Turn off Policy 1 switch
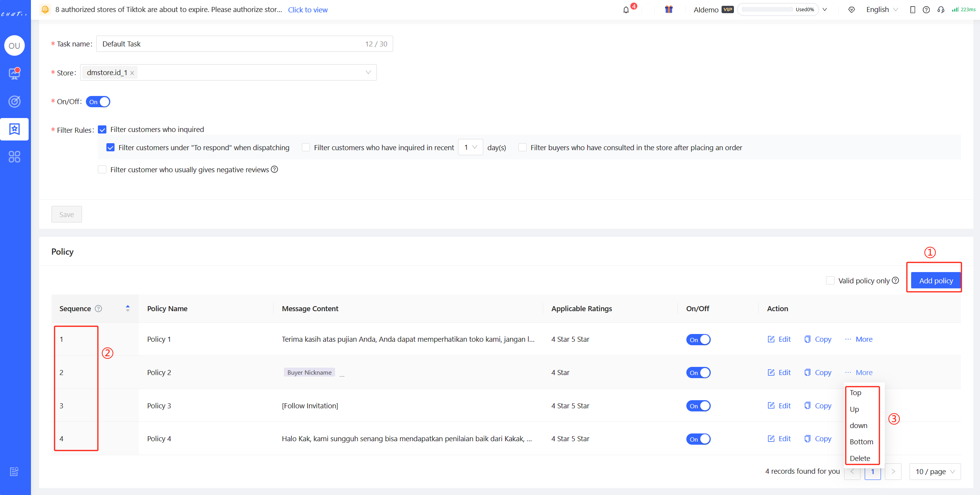The height and width of the screenshot is (495, 980). click(x=698, y=339)
